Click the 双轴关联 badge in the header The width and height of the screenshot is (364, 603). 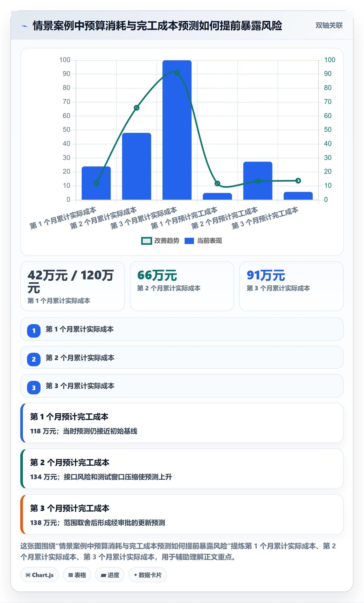[x=329, y=25]
